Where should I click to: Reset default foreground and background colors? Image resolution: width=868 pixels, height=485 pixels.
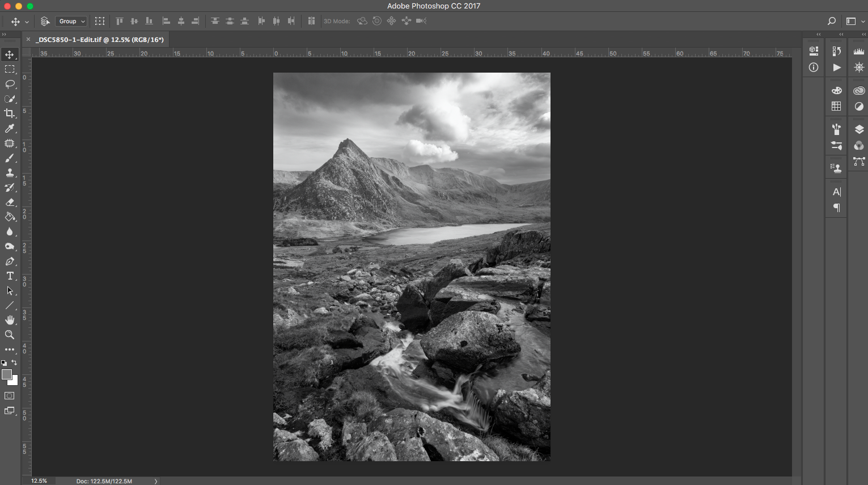pos(4,363)
